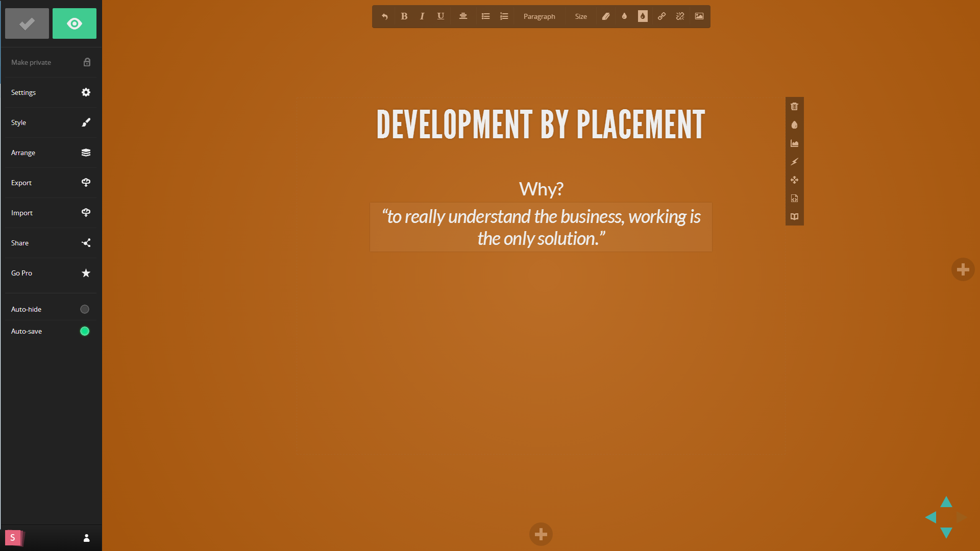Click the eraser clear-formatting icon
The height and width of the screenshot is (551, 980).
pyautogui.click(x=606, y=16)
